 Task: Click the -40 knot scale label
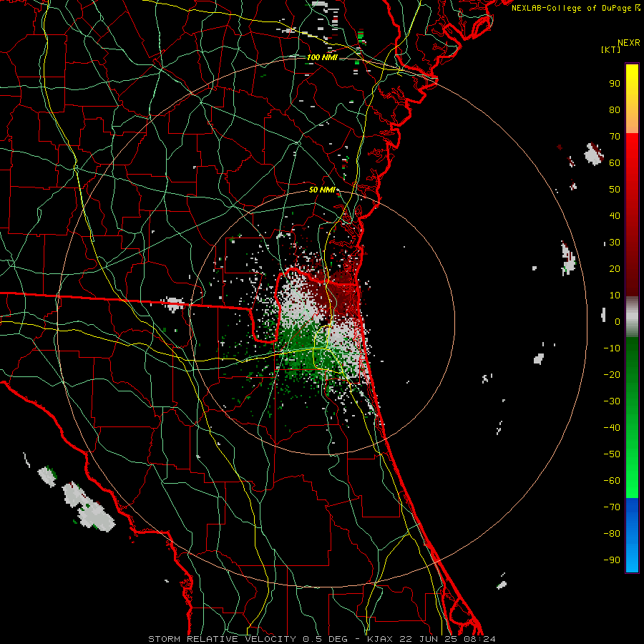tap(612, 428)
